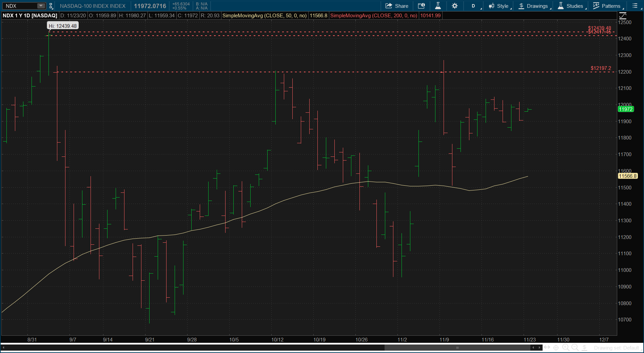644x353 pixels.
Task: Click the bottom drawing tools icon
Action: click(x=585, y=348)
